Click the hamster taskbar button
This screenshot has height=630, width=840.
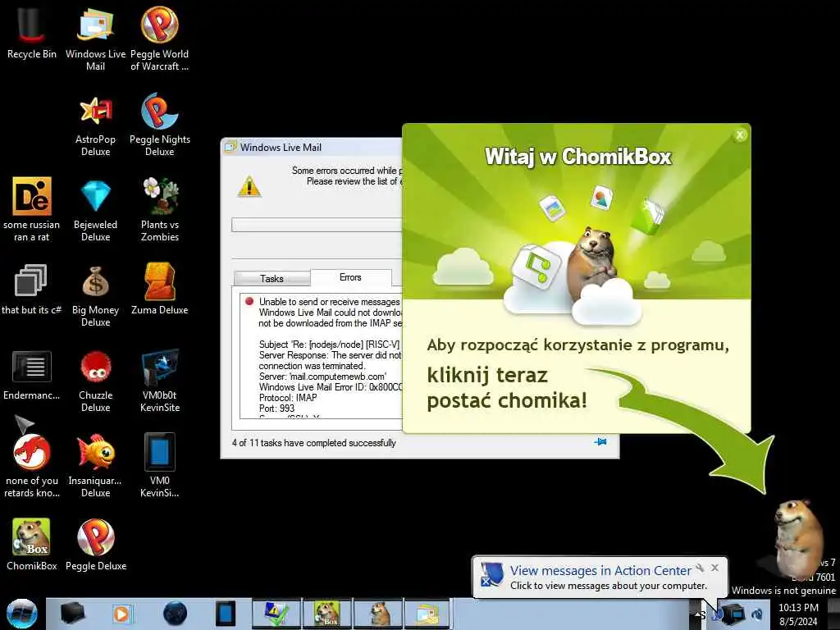378,614
